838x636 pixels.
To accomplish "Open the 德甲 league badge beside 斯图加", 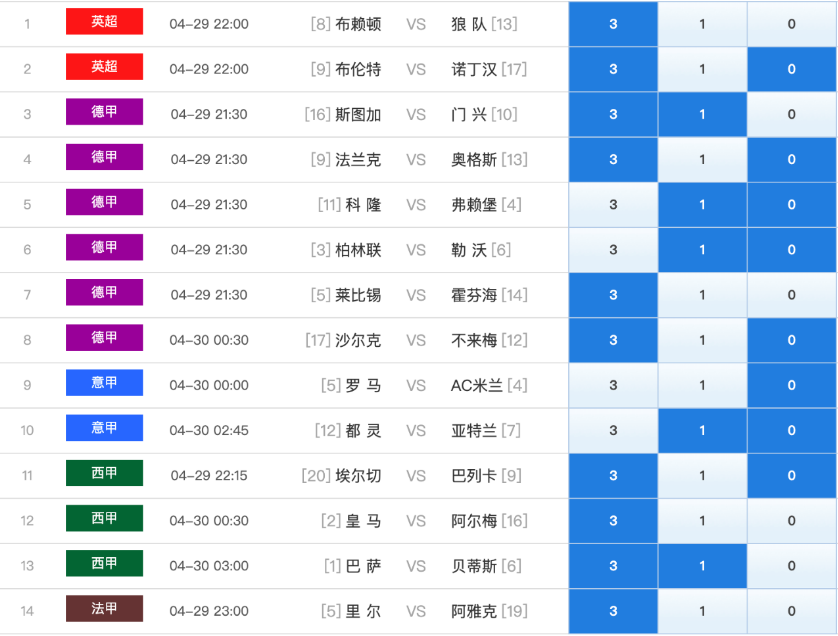I will [104, 112].
